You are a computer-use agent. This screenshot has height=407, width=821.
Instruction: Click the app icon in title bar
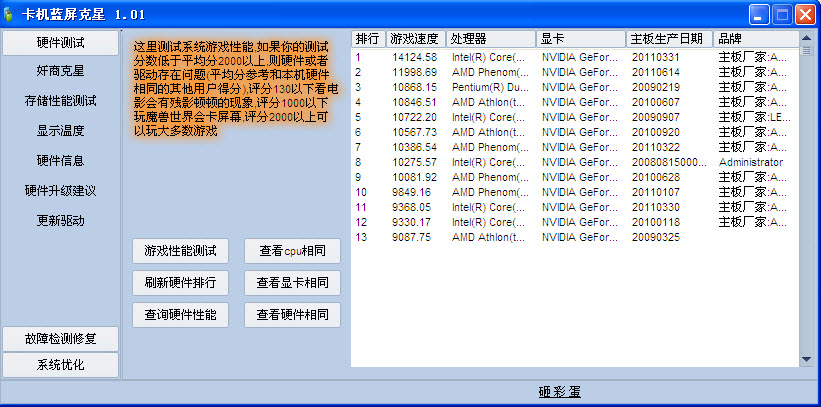(11, 14)
